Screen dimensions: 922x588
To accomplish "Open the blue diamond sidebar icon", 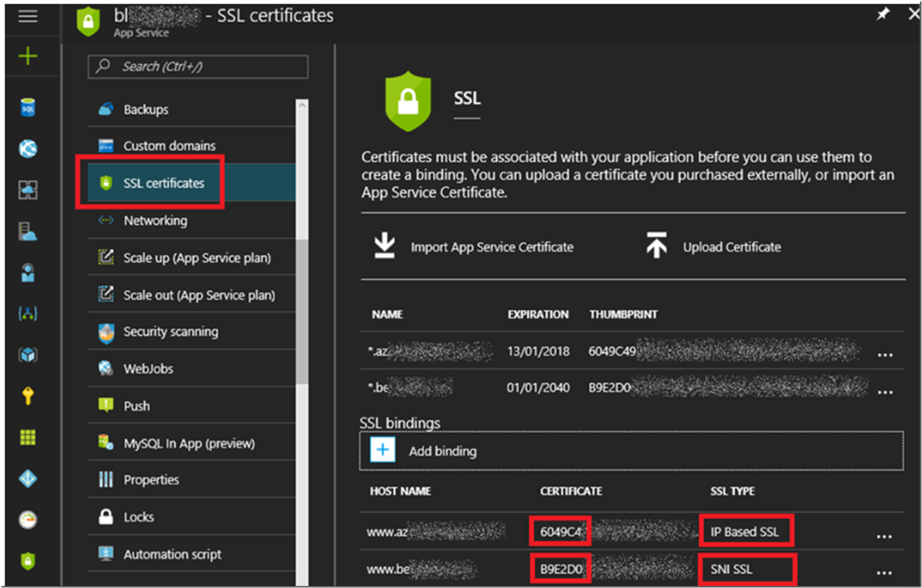I will click(28, 478).
